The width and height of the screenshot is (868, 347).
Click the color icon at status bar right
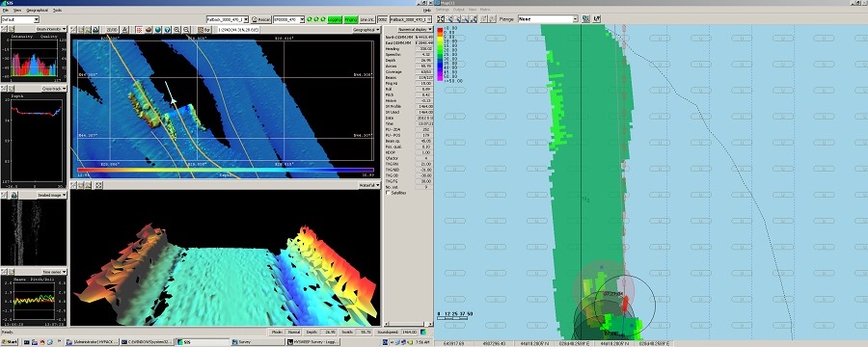[x=423, y=332]
